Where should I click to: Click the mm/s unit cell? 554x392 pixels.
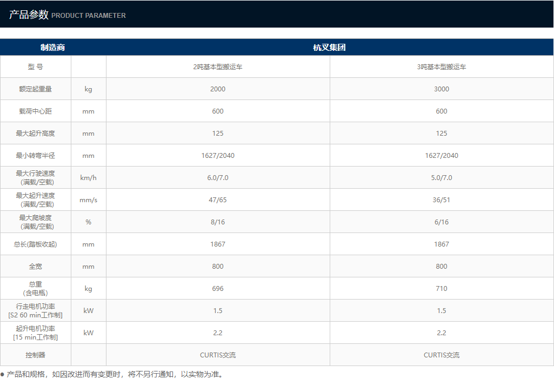pyautogui.click(x=88, y=200)
